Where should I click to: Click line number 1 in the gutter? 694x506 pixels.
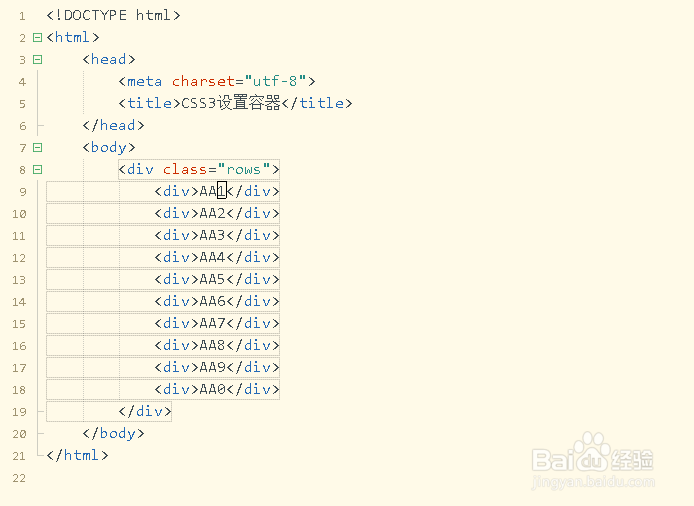[x=21, y=17]
